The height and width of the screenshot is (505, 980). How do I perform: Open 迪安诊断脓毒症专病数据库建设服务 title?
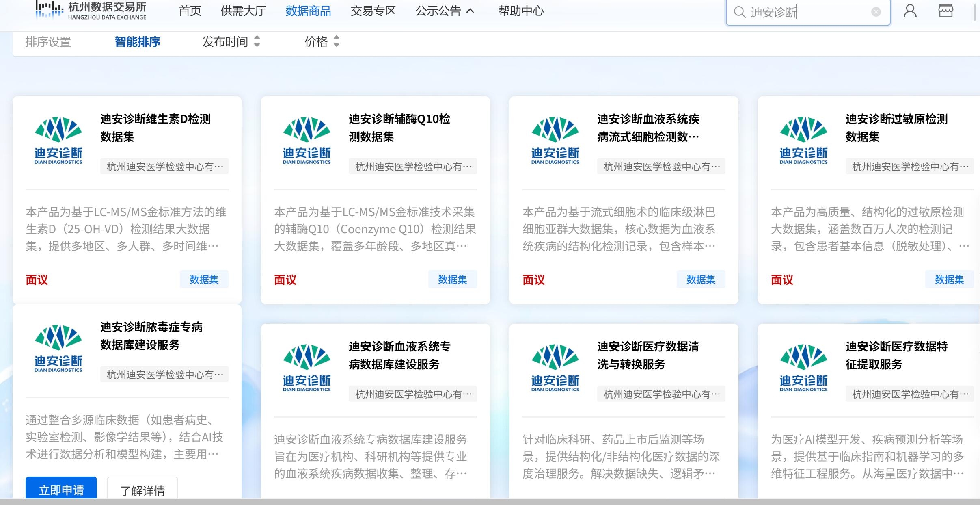(151, 336)
